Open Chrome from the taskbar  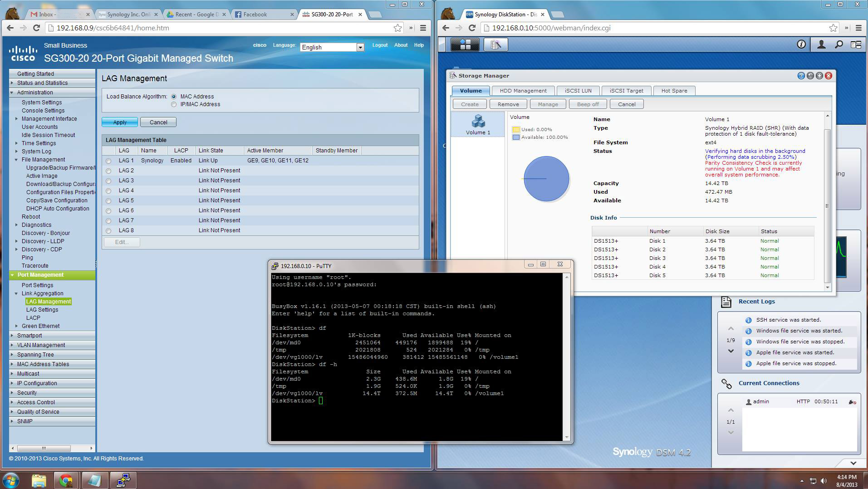66,480
